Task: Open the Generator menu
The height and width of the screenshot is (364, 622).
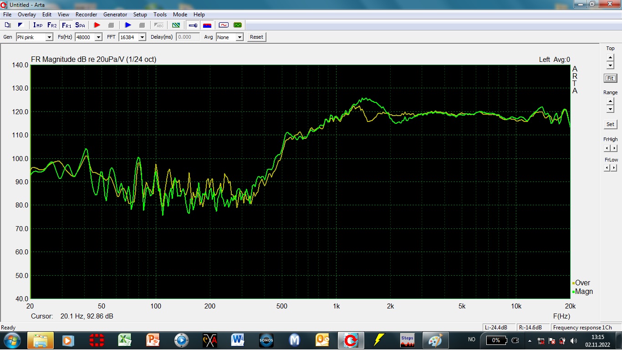Action: tap(115, 15)
